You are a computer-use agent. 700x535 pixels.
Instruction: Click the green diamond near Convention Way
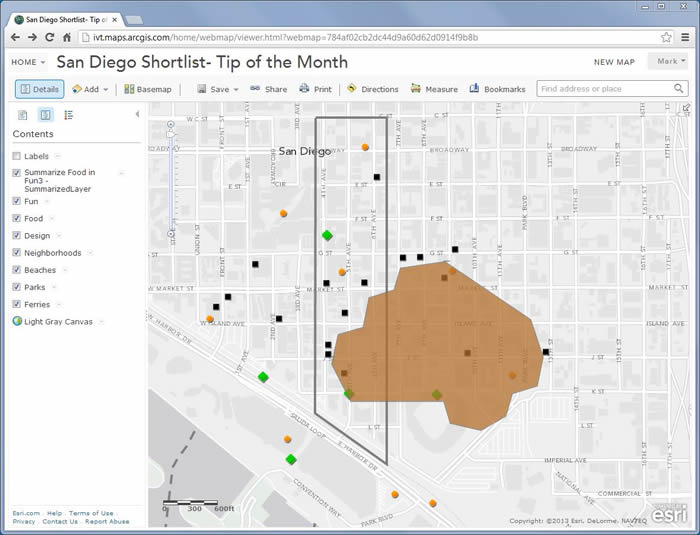pyautogui.click(x=291, y=459)
